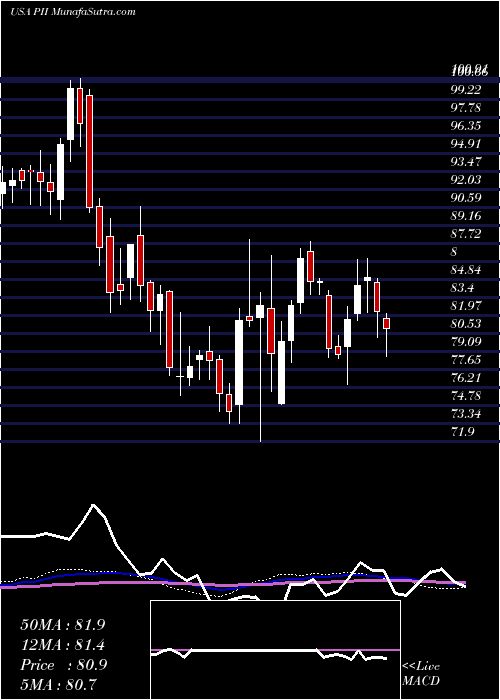Select the 74.78 price axis label
This screenshot has height=700, width=500.
click(466, 396)
